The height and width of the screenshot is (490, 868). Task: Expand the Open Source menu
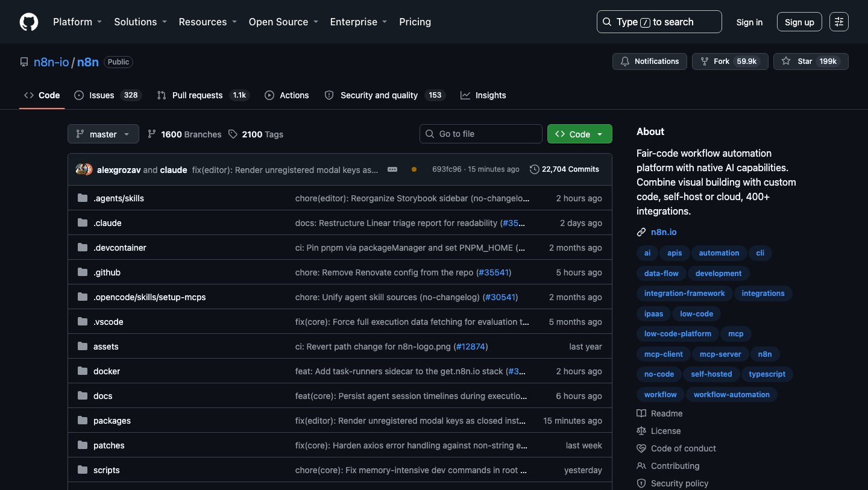(283, 22)
